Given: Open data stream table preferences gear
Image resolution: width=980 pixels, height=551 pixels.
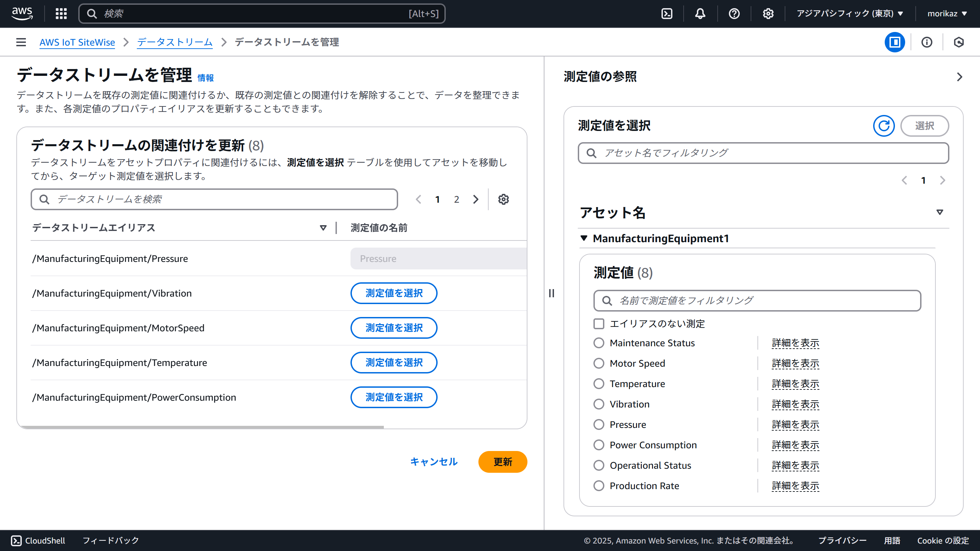Looking at the screenshot, I should click(504, 199).
